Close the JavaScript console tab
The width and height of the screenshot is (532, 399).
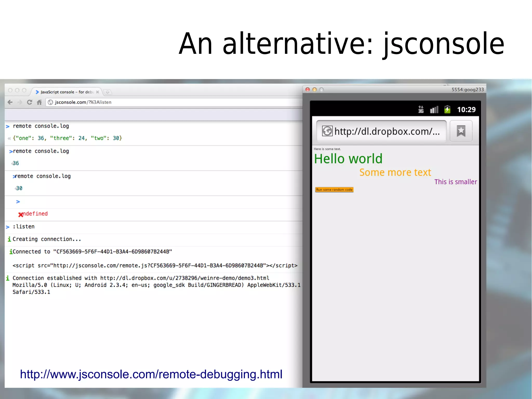point(98,92)
